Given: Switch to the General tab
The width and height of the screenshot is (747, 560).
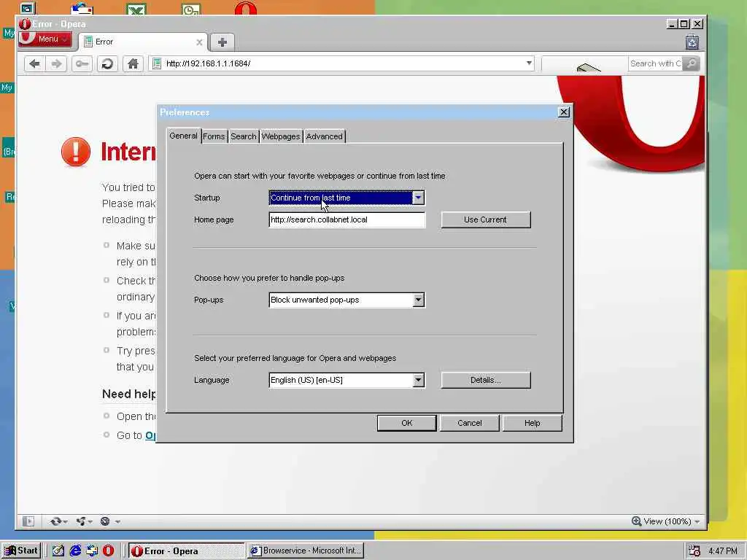Looking at the screenshot, I should (183, 136).
